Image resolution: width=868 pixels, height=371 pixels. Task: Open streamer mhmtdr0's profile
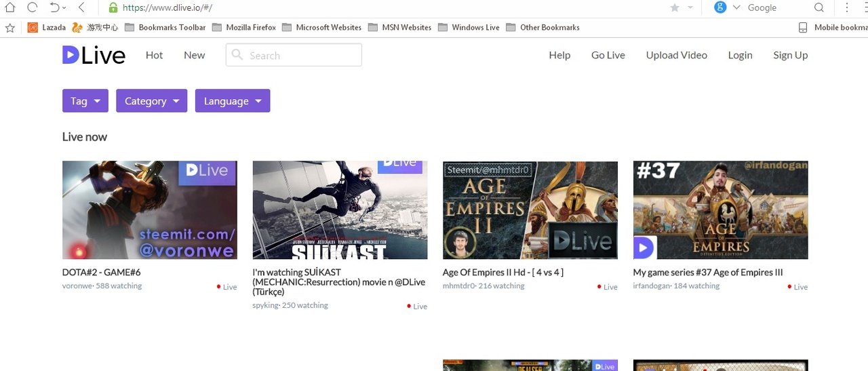[x=458, y=286]
